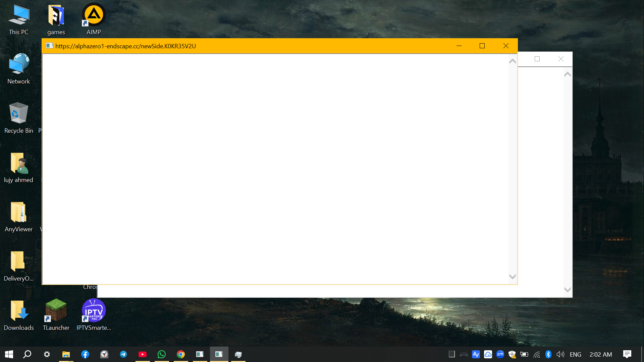
Task: Open the volume control in the tray
Action: [560, 354]
